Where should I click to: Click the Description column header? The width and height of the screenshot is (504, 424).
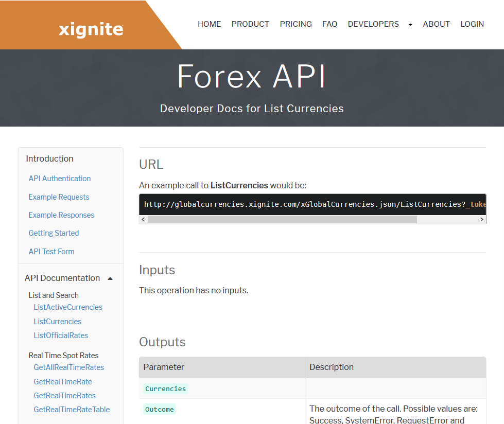coord(395,367)
